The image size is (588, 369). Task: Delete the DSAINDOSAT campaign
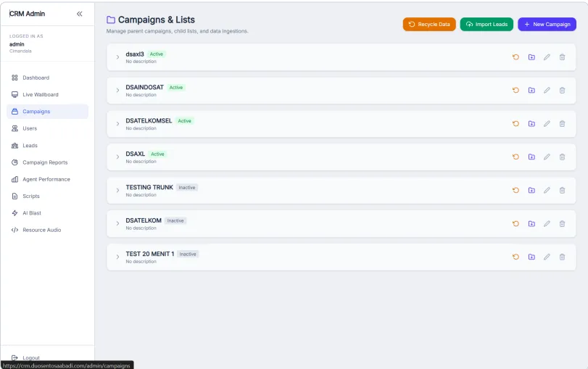click(x=562, y=91)
